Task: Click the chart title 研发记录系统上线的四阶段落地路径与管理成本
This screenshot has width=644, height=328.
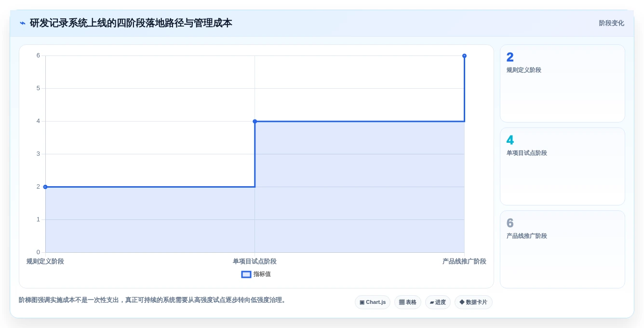Action: 131,23
